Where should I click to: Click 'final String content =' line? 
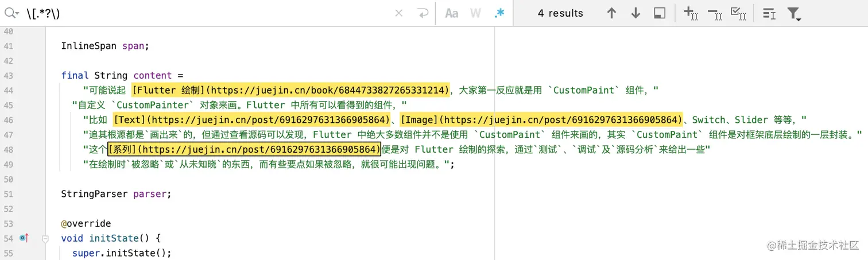point(122,75)
